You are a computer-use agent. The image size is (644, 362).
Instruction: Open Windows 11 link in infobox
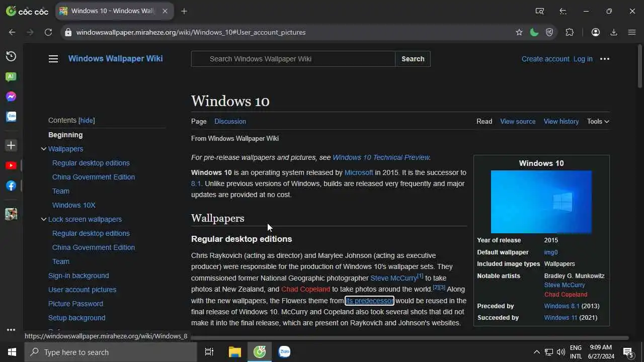click(x=560, y=318)
